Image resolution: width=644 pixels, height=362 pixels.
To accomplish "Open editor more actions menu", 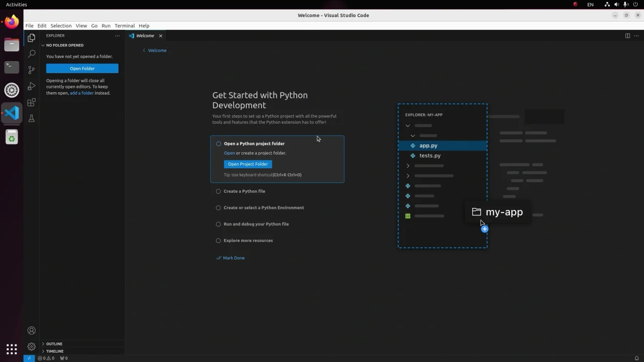I will (x=636, y=36).
